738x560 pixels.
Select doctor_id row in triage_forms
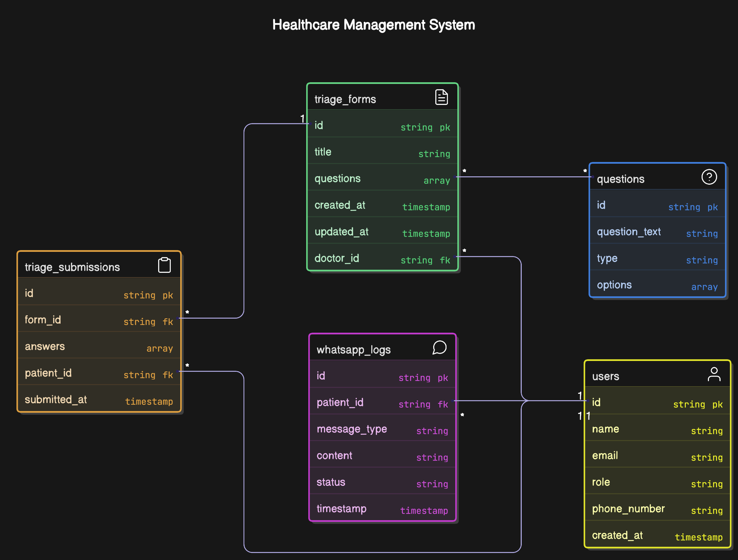pos(382,258)
